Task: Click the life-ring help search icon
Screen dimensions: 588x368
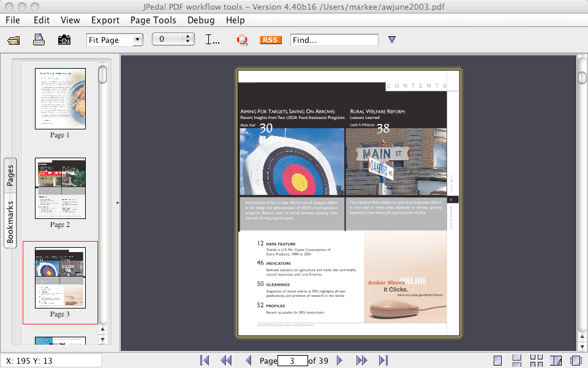Action: pos(243,40)
